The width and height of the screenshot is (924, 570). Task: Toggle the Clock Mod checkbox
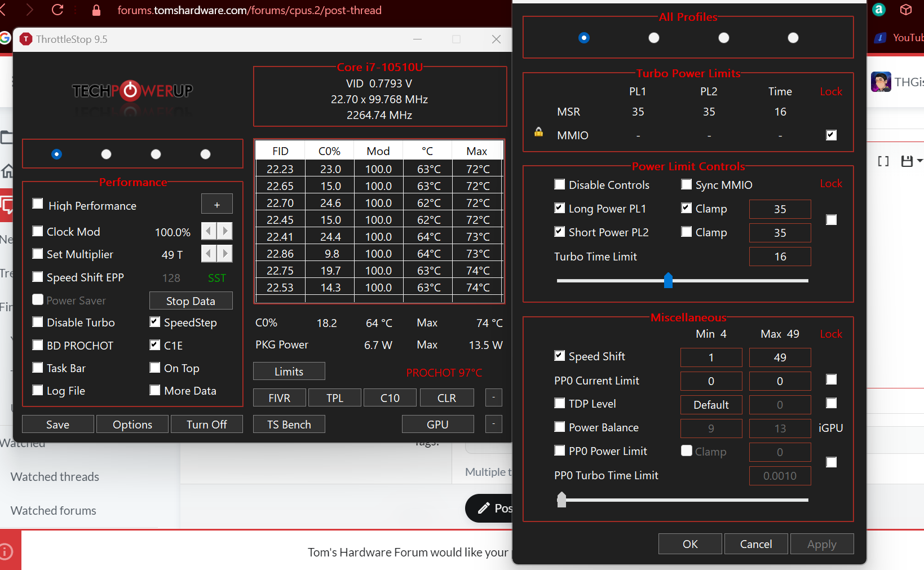pos(38,231)
